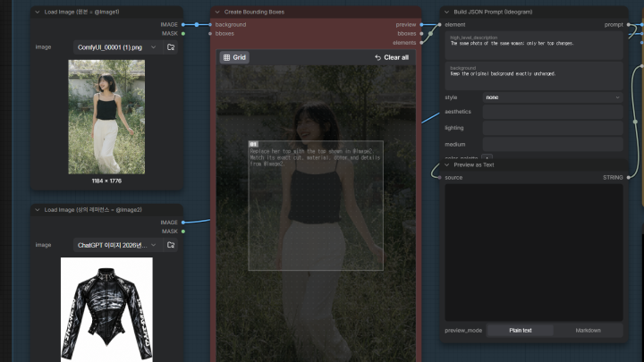Collapse the Load Image (원본 = @image1) node
This screenshot has height=362, width=644.
point(38,13)
